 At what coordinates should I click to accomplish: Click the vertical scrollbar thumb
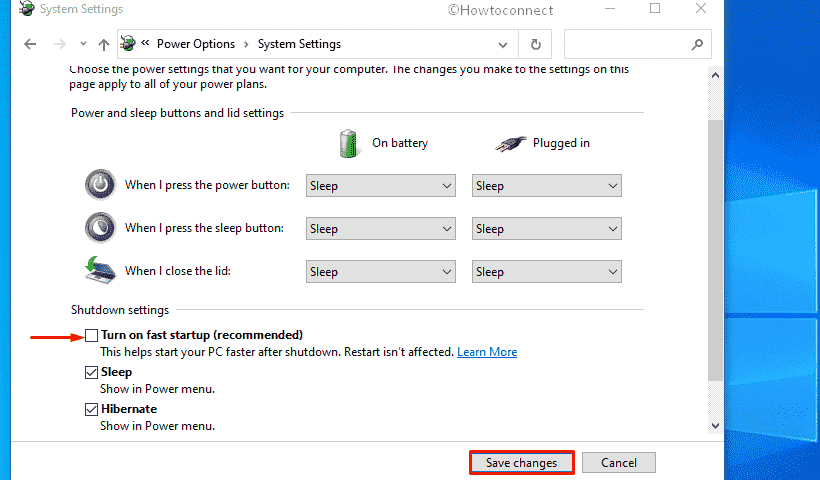(x=714, y=250)
